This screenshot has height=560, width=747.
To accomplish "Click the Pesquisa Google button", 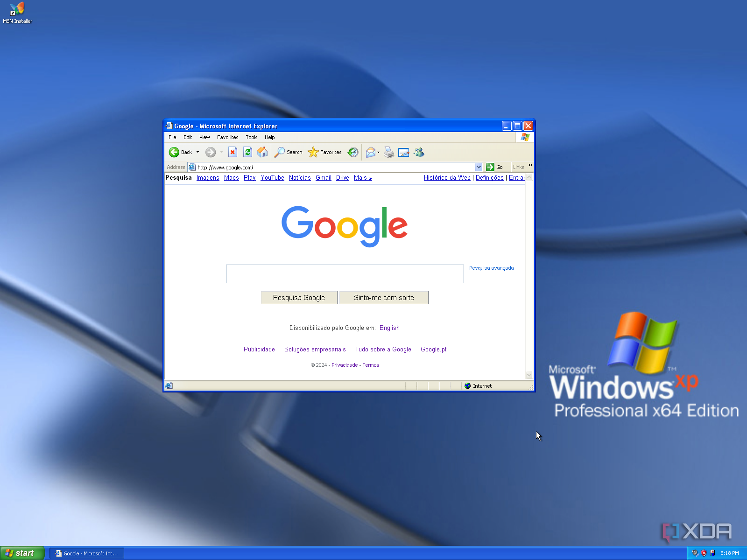I will point(299,298).
